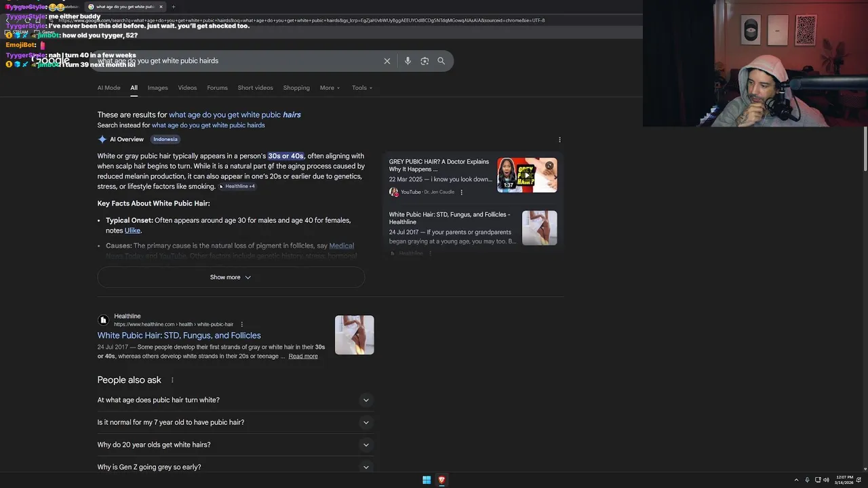This screenshot has height=488, width=868.
Task: Open the More search filters dropdown
Action: tap(330, 88)
